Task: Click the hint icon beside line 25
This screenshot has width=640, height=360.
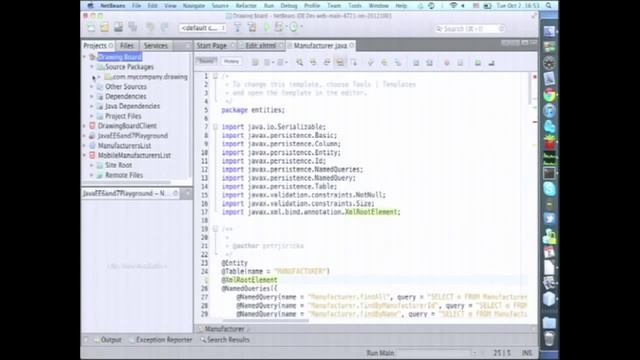Action: pos(206,280)
